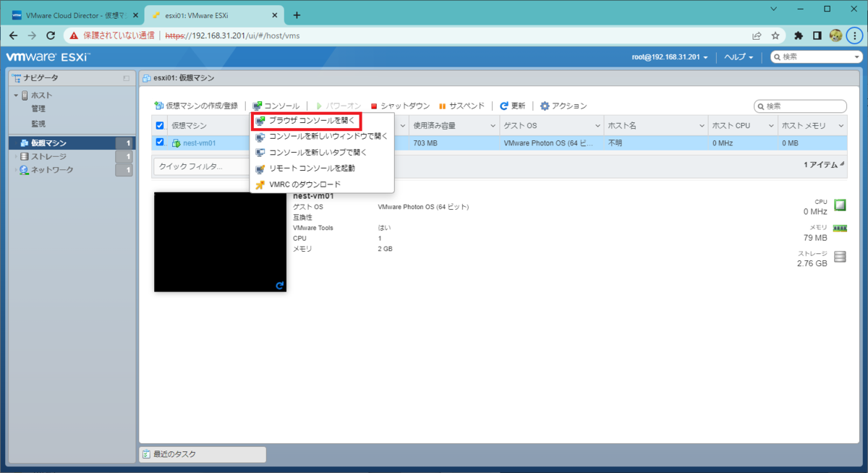This screenshot has width=868, height=473.
Task: Select Host in the navigator tree
Action: [41, 95]
